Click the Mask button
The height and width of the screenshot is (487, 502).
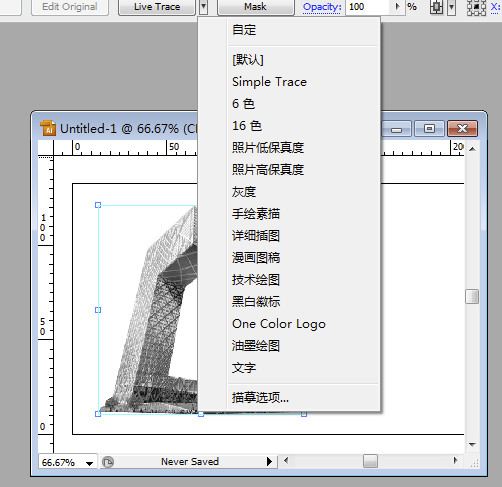pyautogui.click(x=256, y=7)
